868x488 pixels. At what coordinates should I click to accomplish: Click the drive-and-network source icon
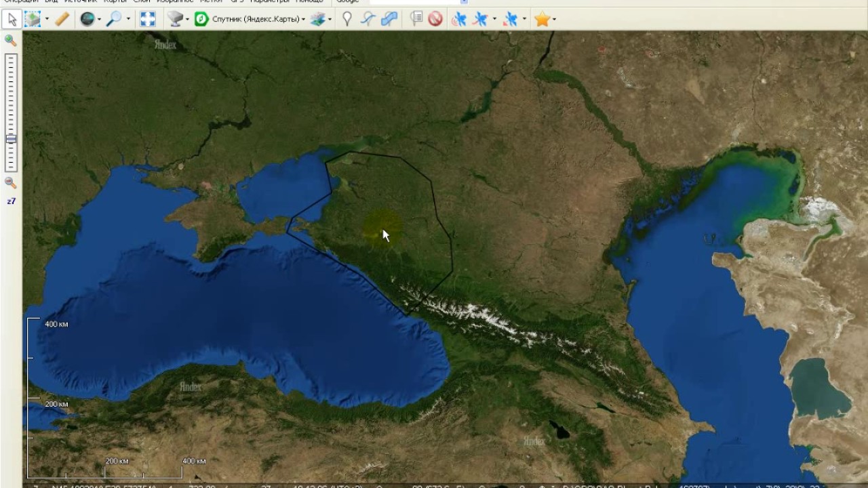tap(175, 19)
